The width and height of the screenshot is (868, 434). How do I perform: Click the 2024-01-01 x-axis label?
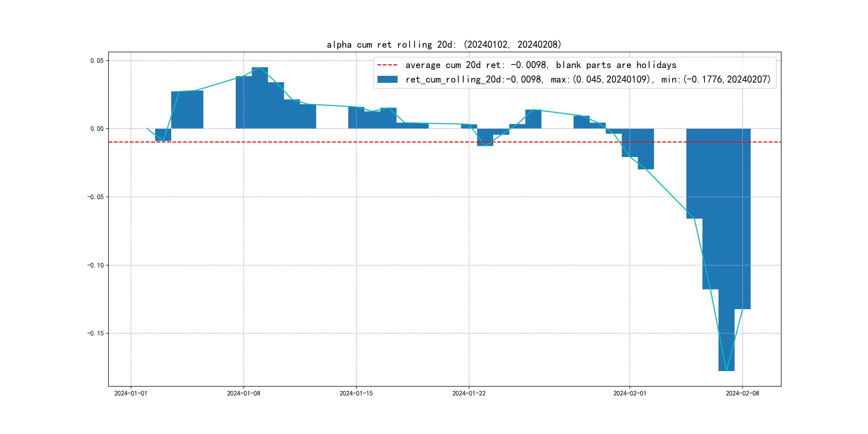point(131,393)
